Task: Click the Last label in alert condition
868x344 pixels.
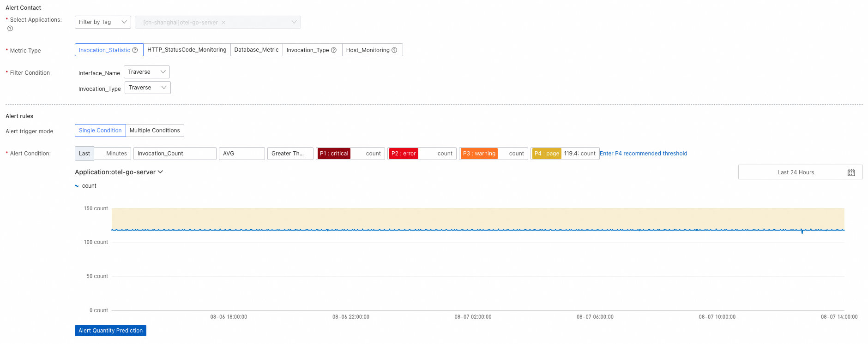Action: pyautogui.click(x=84, y=154)
